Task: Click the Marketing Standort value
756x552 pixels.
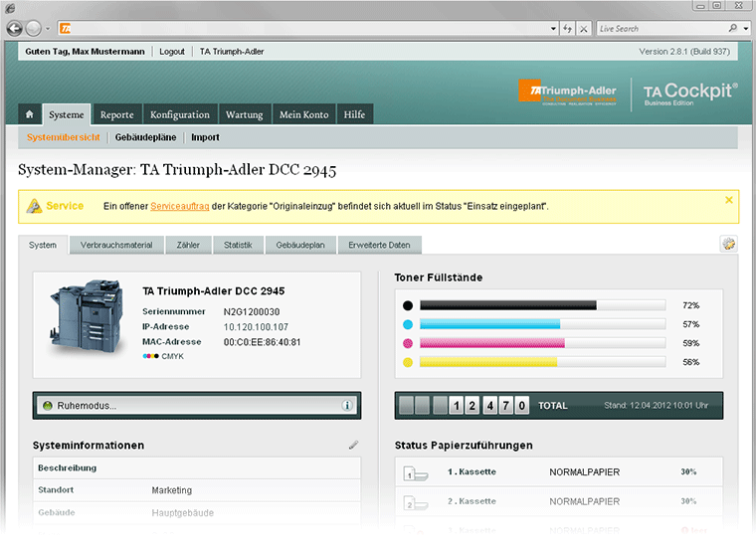Action: (x=172, y=490)
